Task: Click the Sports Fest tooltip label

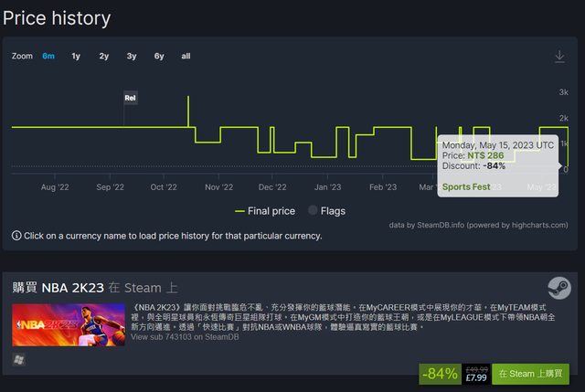Action: point(466,186)
